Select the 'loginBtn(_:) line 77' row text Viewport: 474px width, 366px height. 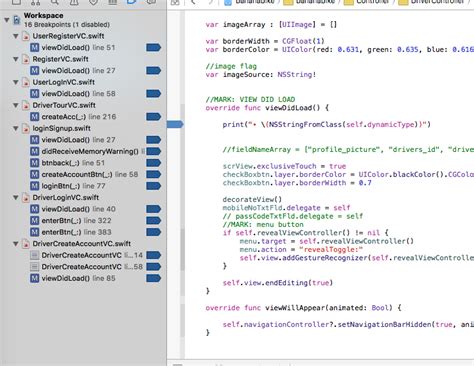pyautogui.click(x=74, y=186)
